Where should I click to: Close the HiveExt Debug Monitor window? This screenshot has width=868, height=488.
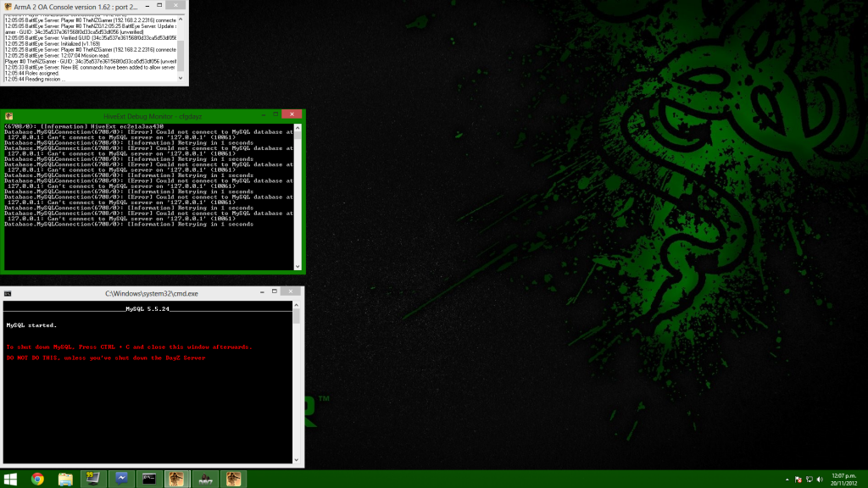(292, 114)
